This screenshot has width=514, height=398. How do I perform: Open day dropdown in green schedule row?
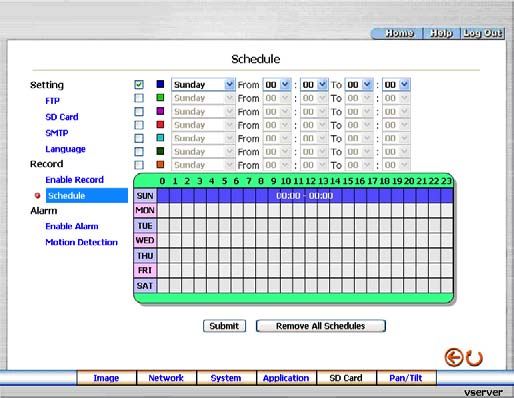tap(203, 98)
